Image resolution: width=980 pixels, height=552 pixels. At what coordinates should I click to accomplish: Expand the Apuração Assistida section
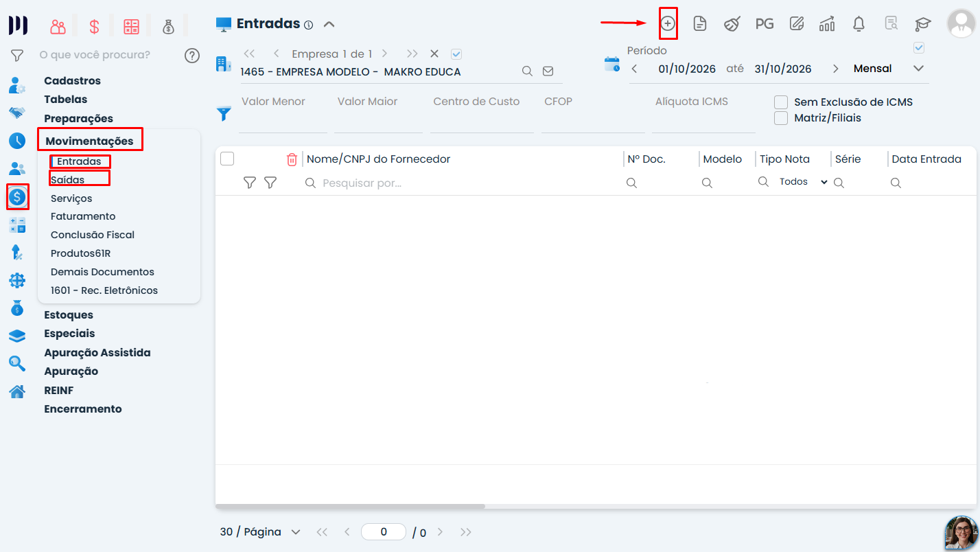pos(97,353)
